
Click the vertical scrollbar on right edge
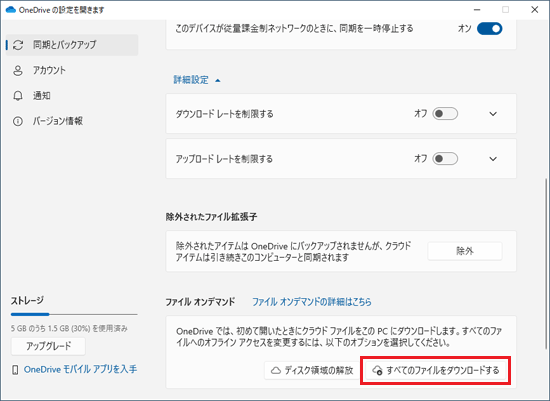(x=546, y=263)
